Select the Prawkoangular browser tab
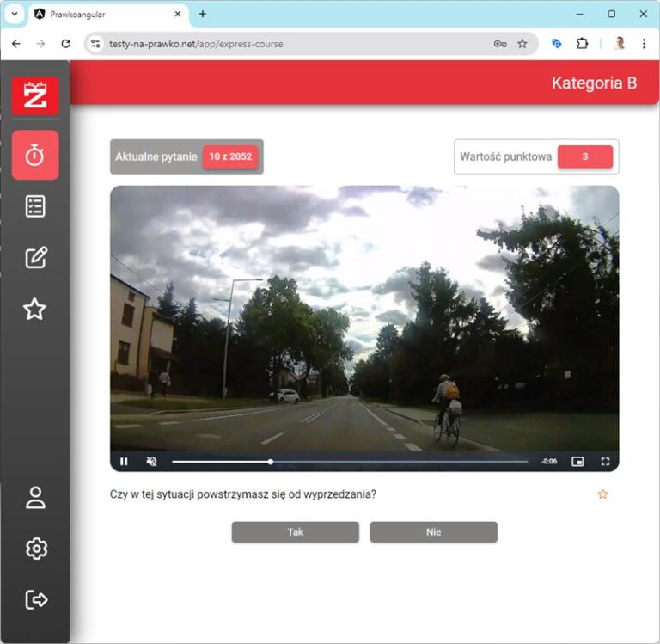660x644 pixels. [103, 14]
